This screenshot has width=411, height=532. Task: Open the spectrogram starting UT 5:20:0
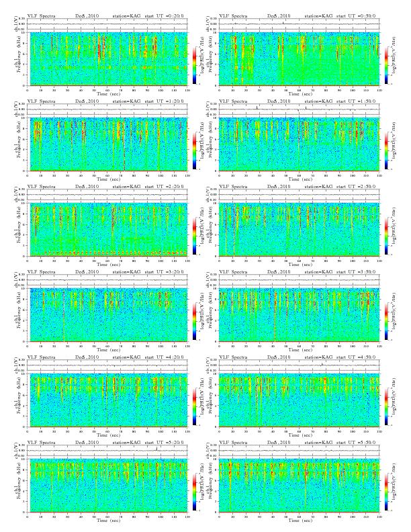coord(109,486)
